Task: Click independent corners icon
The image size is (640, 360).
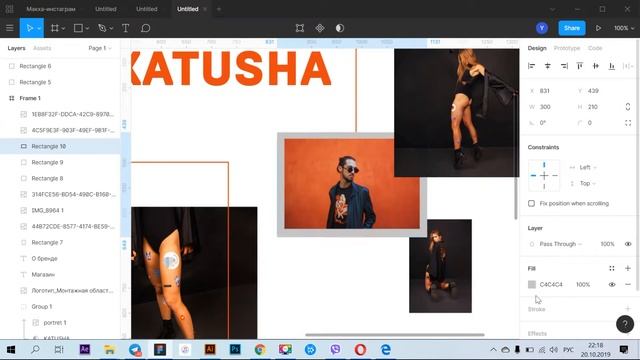Action: [x=628, y=123]
